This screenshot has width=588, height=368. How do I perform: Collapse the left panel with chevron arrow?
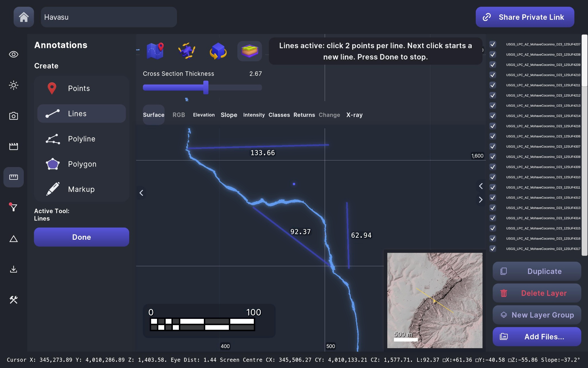(x=141, y=193)
